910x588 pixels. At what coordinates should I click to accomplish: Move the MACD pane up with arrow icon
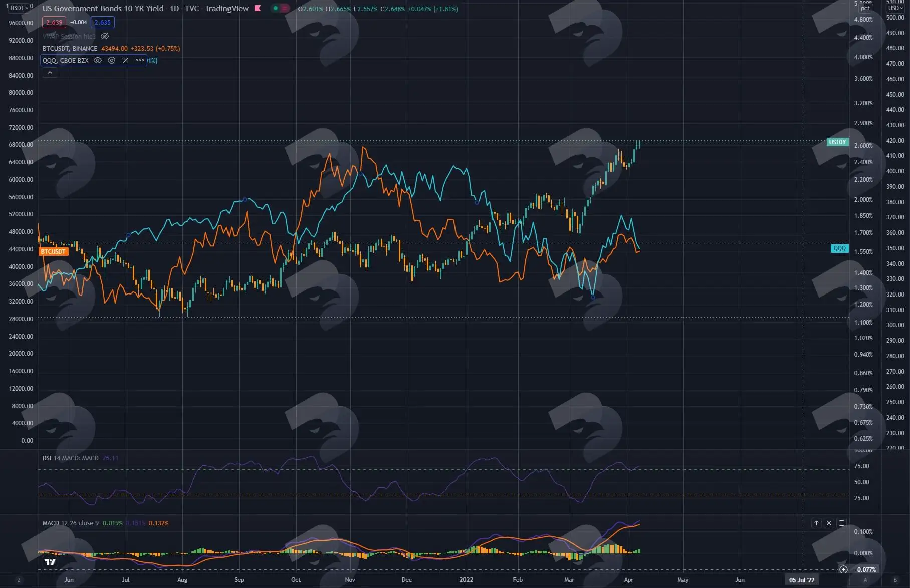[x=816, y=523]
